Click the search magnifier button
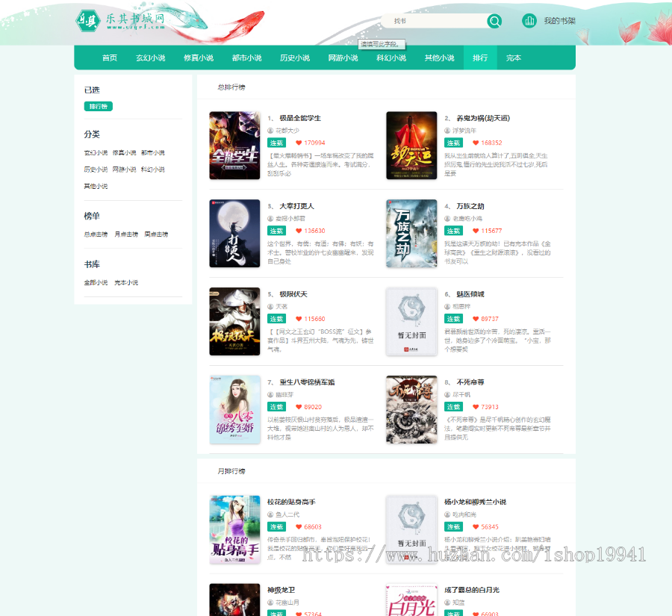Screen dimensions: 672x616 (494, 21)
